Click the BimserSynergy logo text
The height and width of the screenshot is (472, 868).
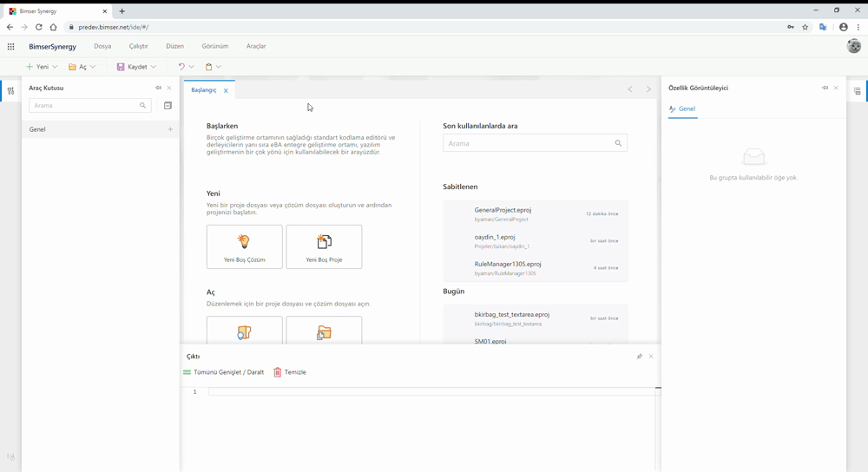click(53, 47)
